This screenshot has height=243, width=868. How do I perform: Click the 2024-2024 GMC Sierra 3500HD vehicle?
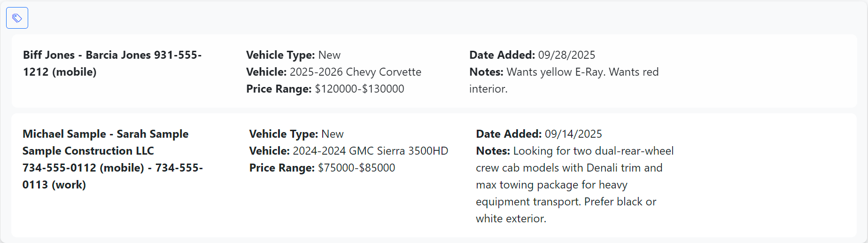coord(370,151)
